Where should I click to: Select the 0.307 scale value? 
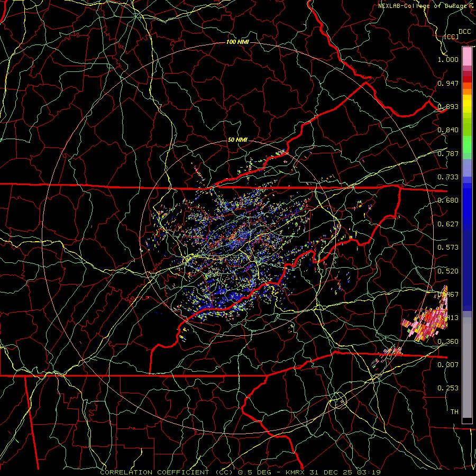click(448, 365)
